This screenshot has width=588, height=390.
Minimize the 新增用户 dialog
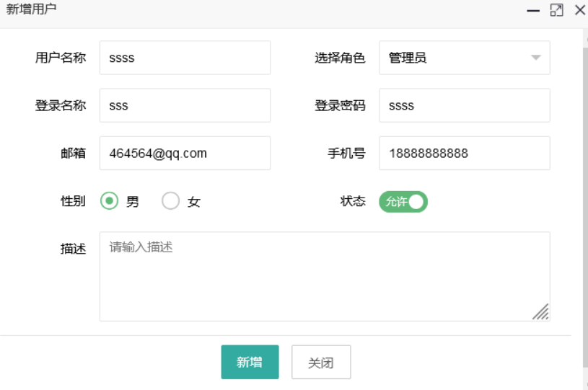[533, 11]
